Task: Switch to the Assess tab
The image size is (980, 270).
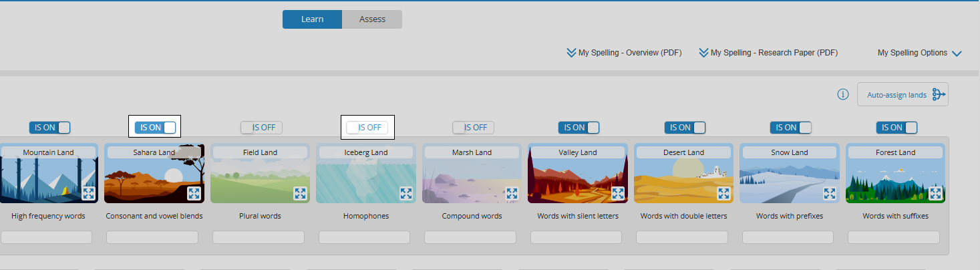Action: click(x=372, y=19)
